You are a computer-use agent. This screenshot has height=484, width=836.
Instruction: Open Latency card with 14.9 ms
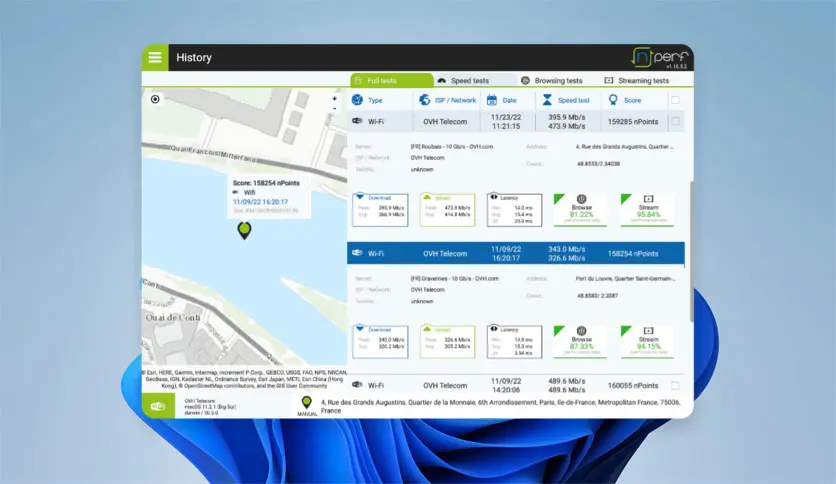[514, 342]
